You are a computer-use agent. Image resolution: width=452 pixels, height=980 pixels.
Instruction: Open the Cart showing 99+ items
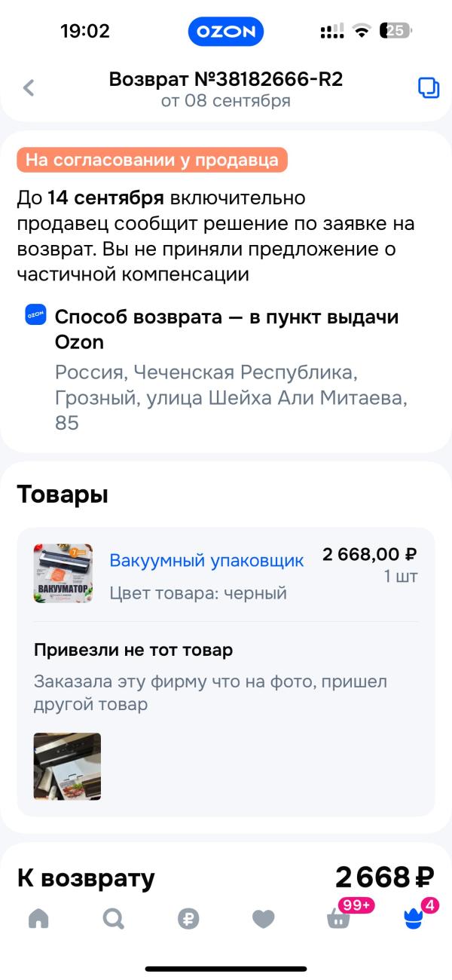(338, 919)
